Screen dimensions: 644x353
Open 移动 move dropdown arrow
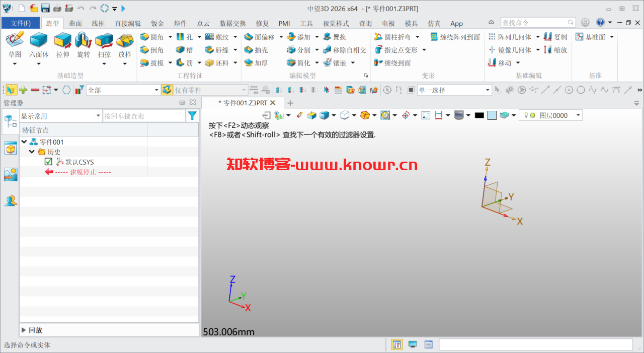(518, 63)
